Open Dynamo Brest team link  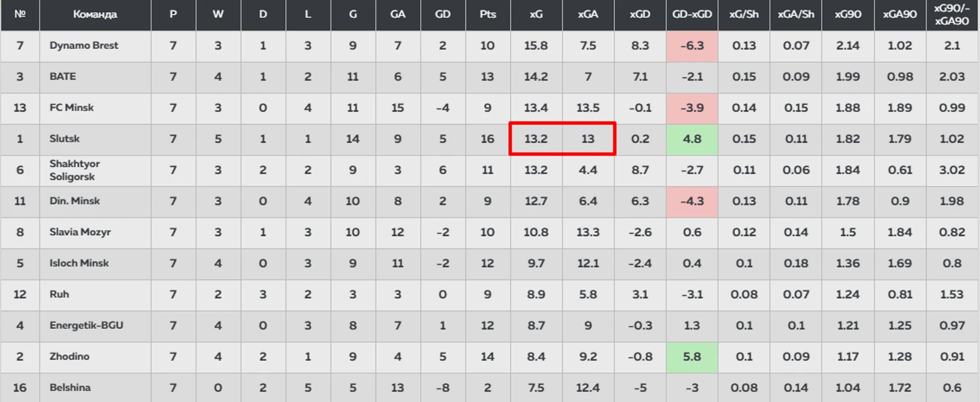click(84, 46)
